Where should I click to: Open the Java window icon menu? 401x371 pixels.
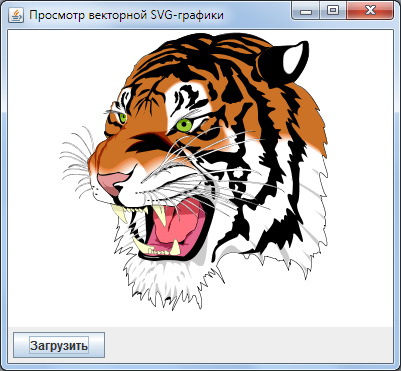(x=16, y=15)
